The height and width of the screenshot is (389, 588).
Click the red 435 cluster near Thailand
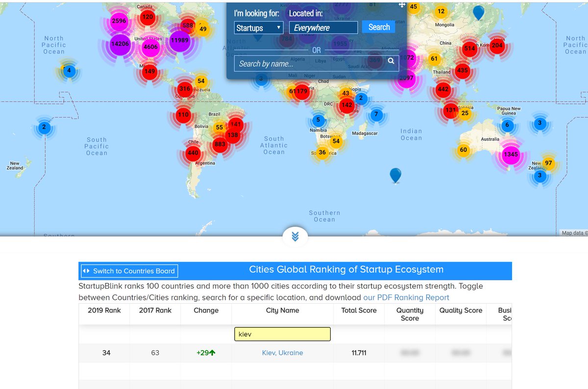(463, 70)
